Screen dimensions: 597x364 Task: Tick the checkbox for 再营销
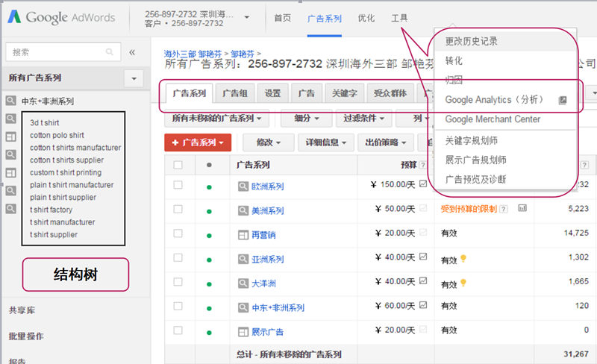[x=178, y=233]
